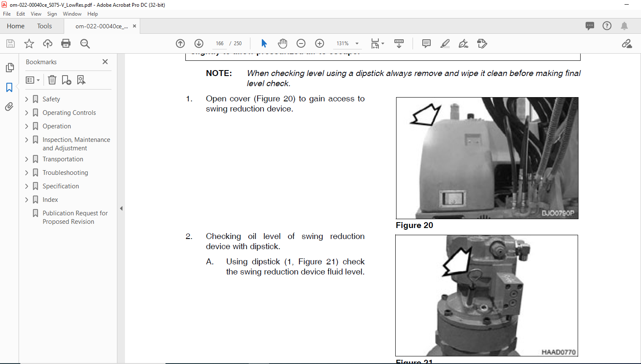
Task: Upload file to cloud icon
Action: [x=48, y=43]
